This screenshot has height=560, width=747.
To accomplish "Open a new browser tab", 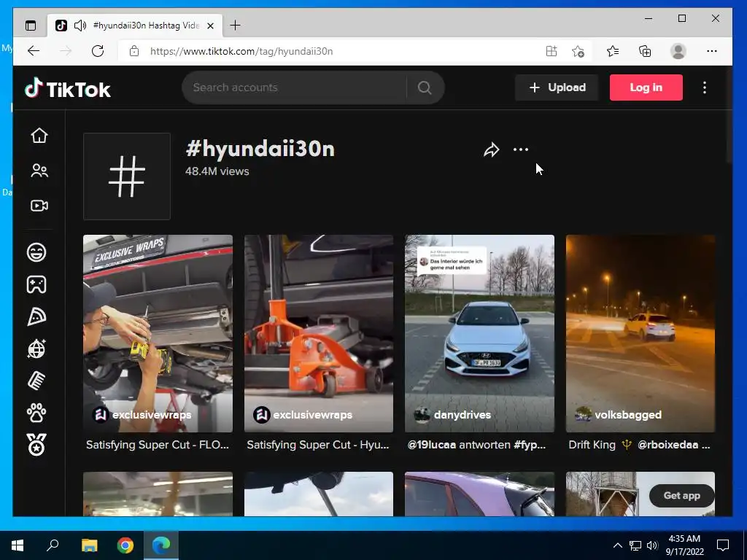I will [x=236, y=26].
